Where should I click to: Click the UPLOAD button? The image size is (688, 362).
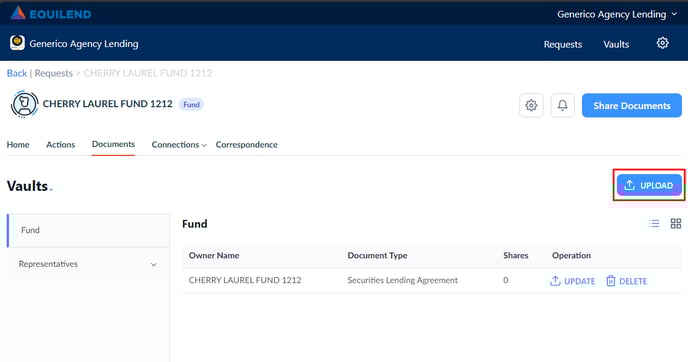click(x=649, y=185)
